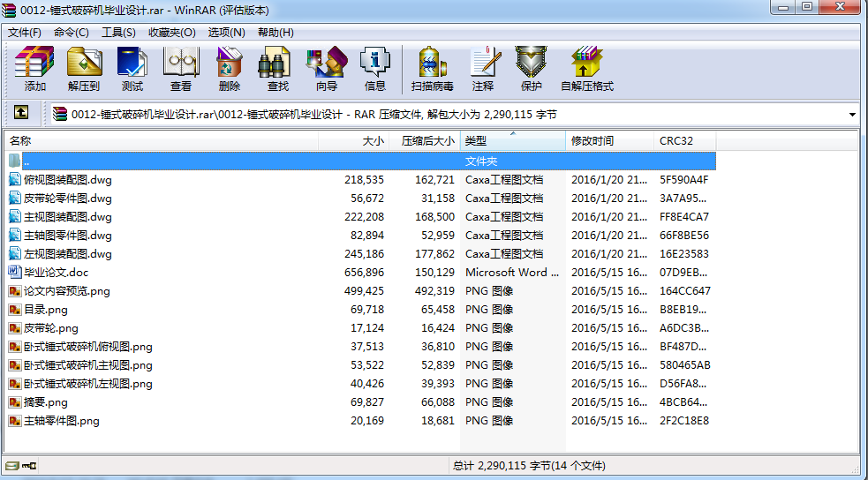Select the file 皮带轮.png
This screenshot has width=868, height=480.
(x=51, y=328)
